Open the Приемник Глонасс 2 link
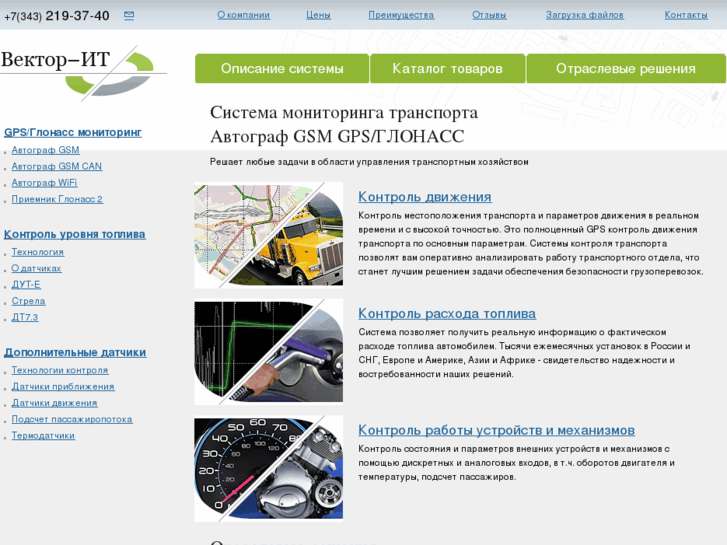The image size is (727, 545). 57,199
